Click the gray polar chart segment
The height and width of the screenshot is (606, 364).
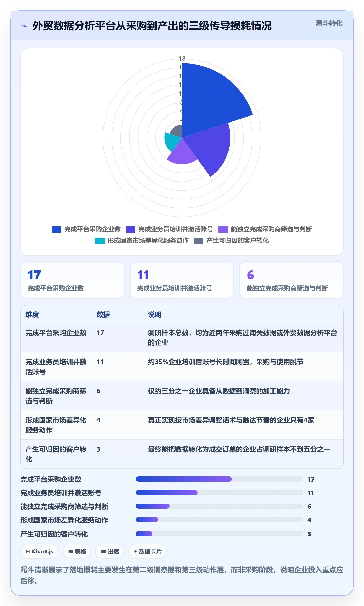[x=177, y=131]
